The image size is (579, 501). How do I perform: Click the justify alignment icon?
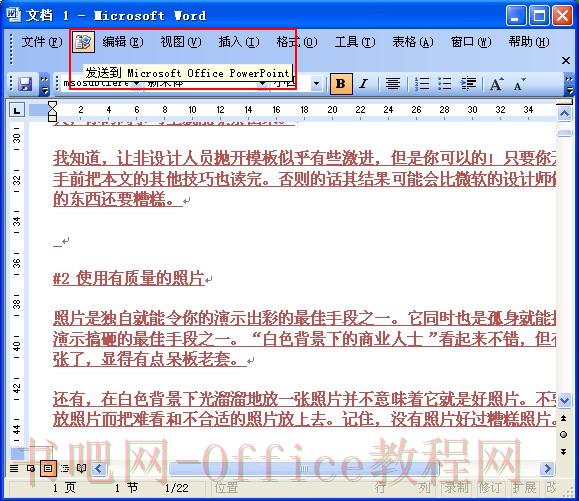pos(393,84)
